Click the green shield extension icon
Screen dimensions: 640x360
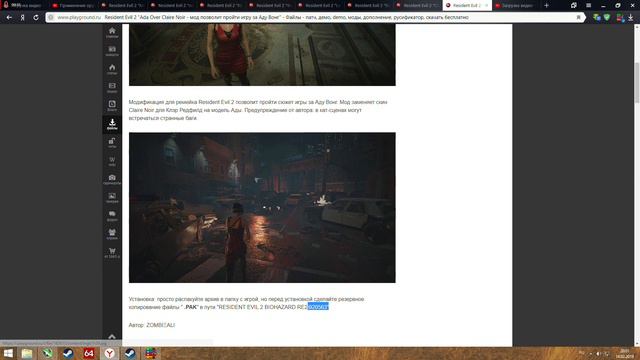[607, 18]
